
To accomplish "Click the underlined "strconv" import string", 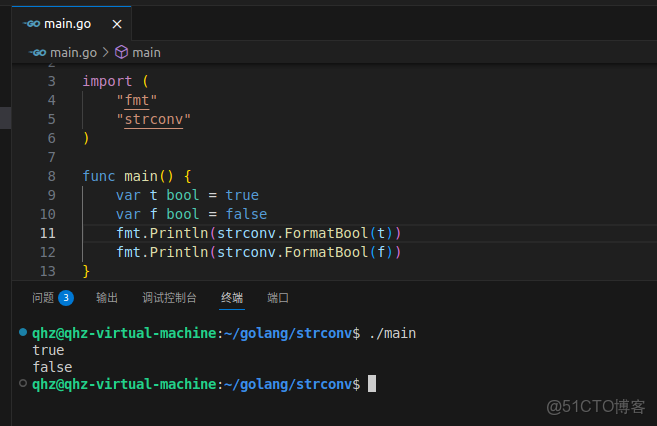I will pos(153,119).
